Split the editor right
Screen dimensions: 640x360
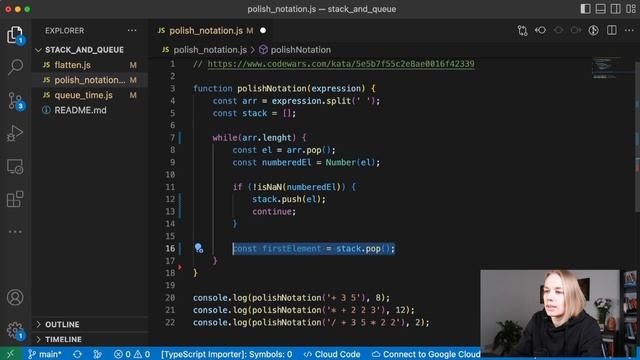(611, 31)
